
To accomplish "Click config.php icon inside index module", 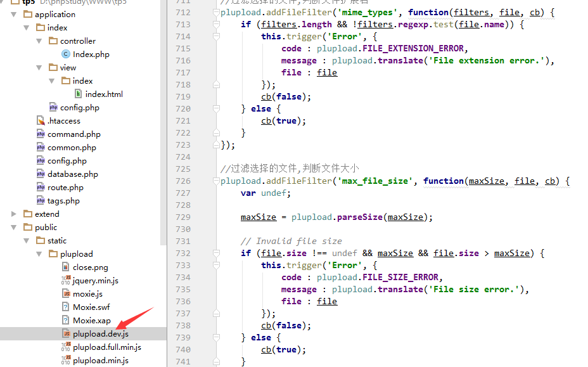I will click(53, 107).
